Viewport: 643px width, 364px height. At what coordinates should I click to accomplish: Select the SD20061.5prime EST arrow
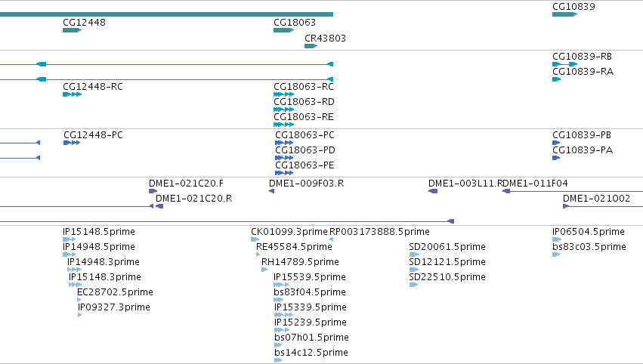[414, 254]
